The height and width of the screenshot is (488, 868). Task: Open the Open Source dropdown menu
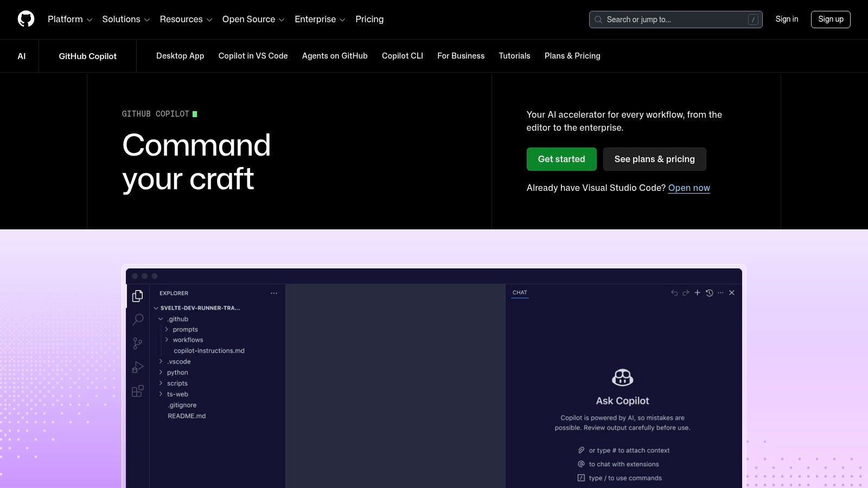coord(253,19)
